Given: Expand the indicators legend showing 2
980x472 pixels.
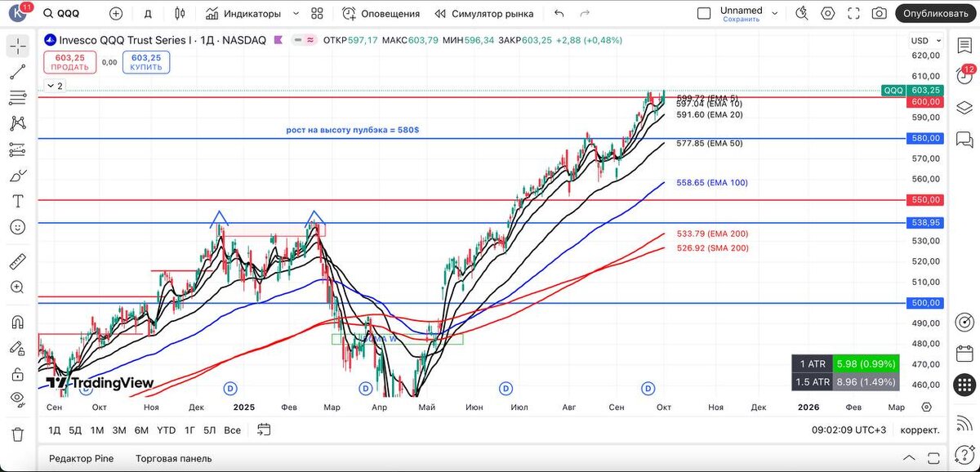Looking at the screenshot, I should click(x=55, y=86).
